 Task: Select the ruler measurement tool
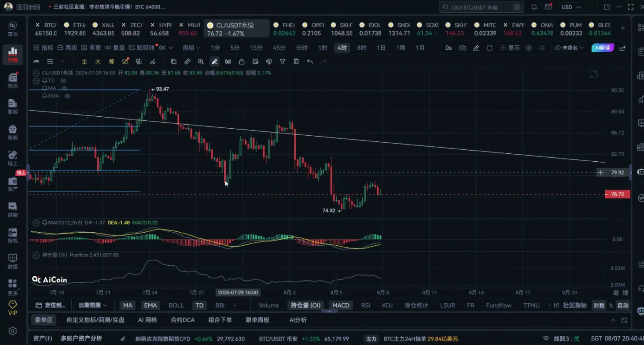point(188,62)
